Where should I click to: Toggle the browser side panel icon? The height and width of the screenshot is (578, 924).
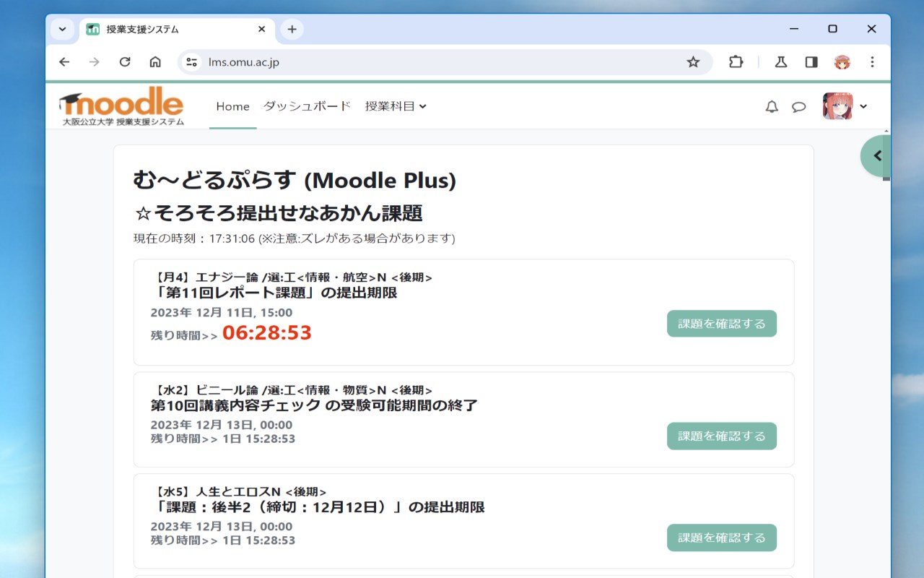click(811, 62)
